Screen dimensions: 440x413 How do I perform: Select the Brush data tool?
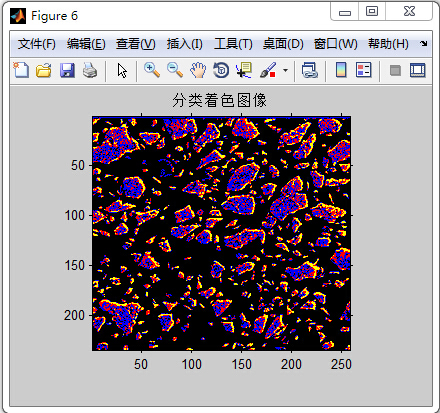point(268,70)
